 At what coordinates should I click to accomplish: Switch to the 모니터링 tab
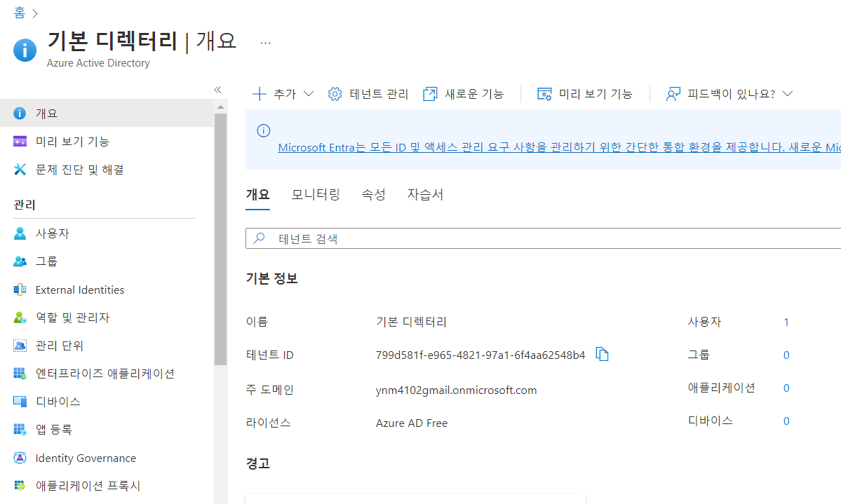click(316, 195)
